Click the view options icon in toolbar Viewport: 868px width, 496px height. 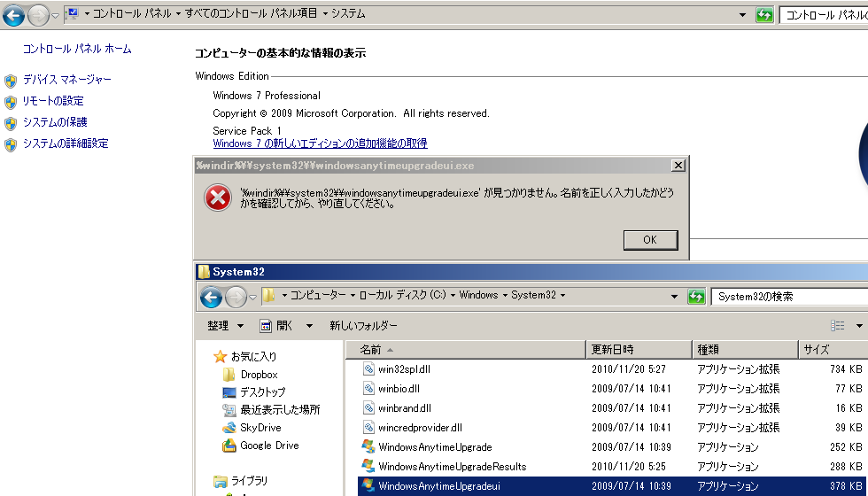[x=837, y=326]
